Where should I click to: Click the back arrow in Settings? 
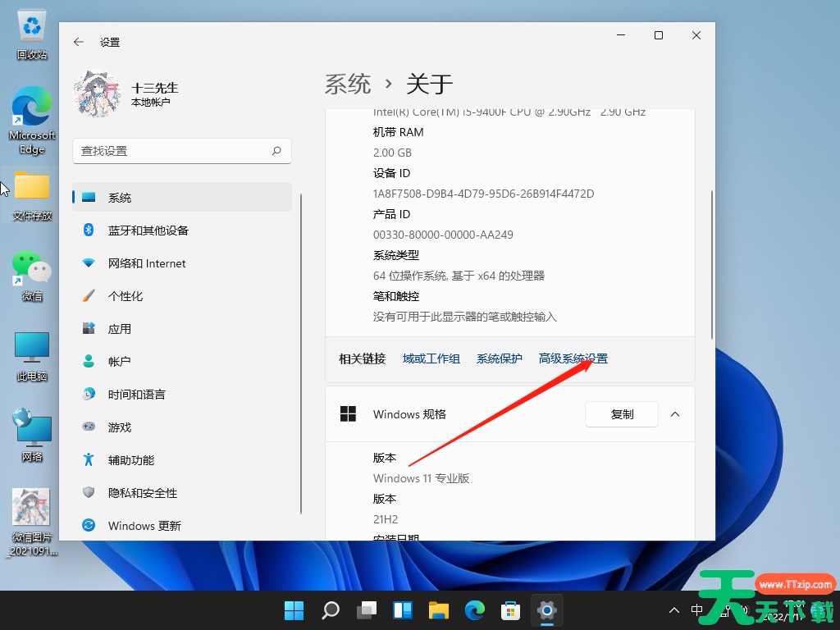pyautogui.click(x=79, y=42)
